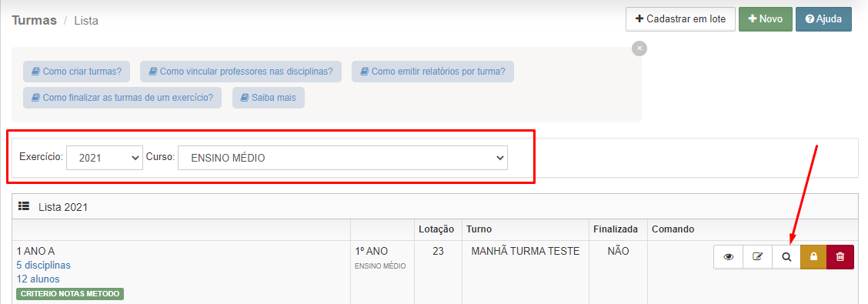The image size is (868, 304).
Task: Delete turma 1 ANO A trash icon
Action: click(x=840, y=257)
